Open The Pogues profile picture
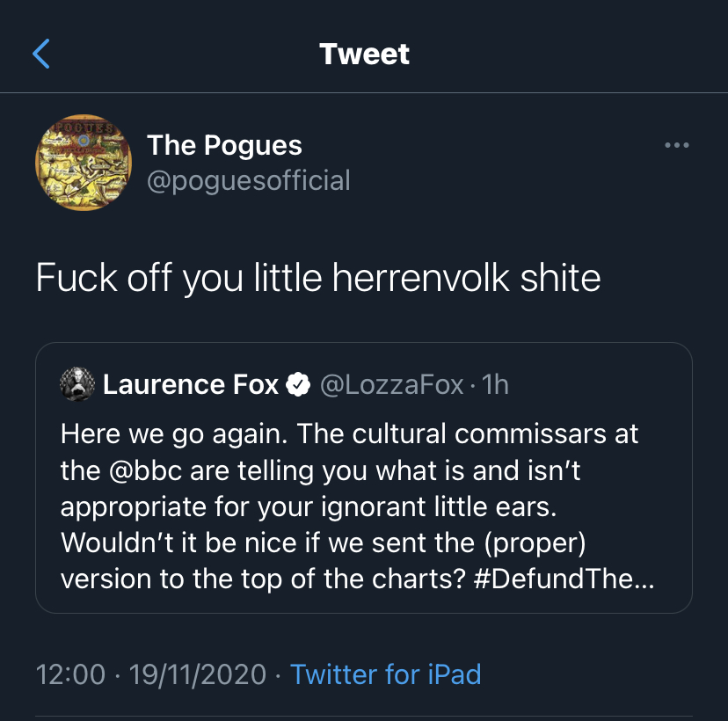The width and height of the screenshot is (728, 721). pos(84,163)
